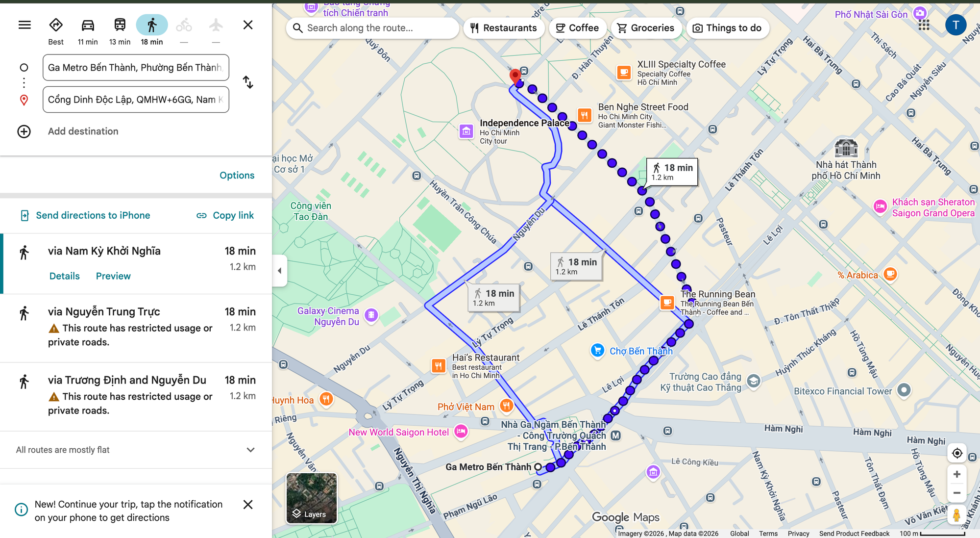Viewport: 980px width, 538px height.
Task: Switch to transit directions mode
Action: pyautogui.click(x=120, y=25)
